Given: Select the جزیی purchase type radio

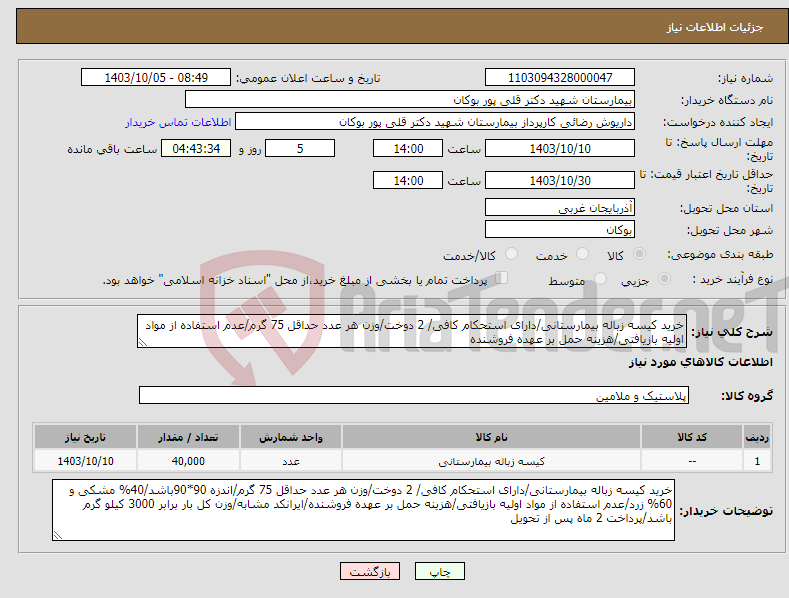Looking at the screenshot, I should 664,279.
